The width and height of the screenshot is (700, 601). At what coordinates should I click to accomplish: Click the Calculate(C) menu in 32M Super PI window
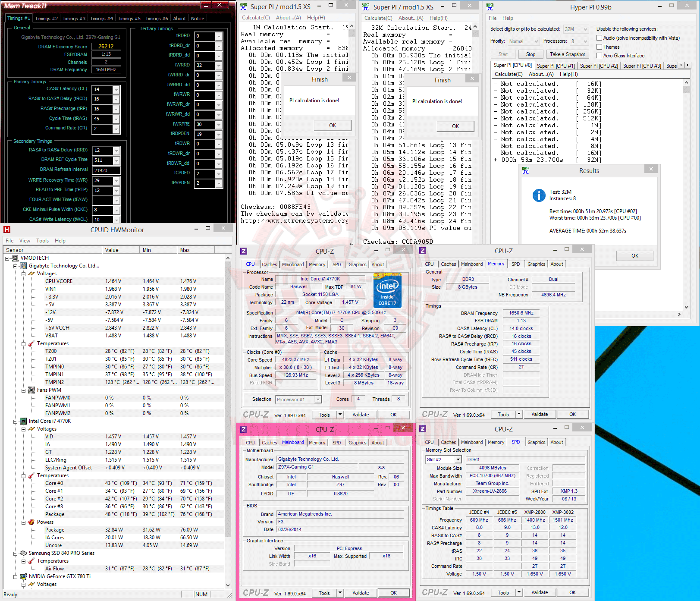click(x=378, y=18)
